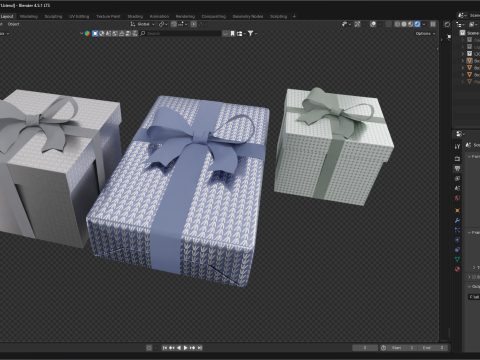This screenshot has width=480, height=360.
Task: Open the Render properties tab
Action: click(x=457, y=159)
